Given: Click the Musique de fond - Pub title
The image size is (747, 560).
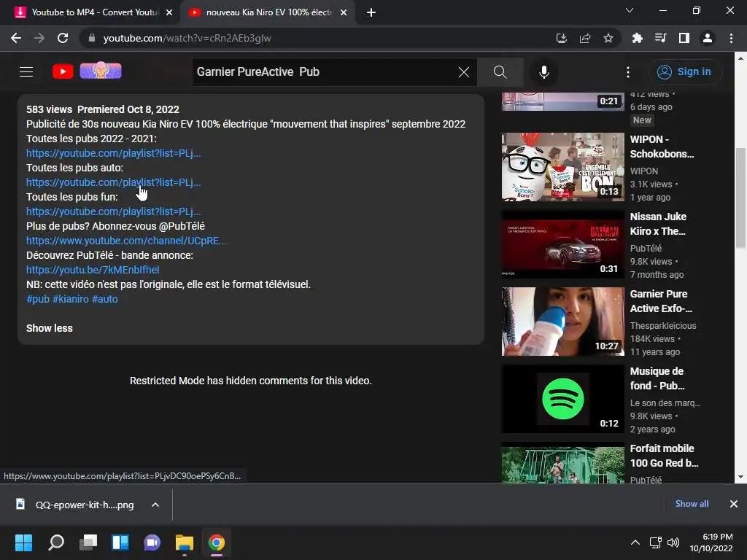Looking at the screenshot, I should coord(657,378).
